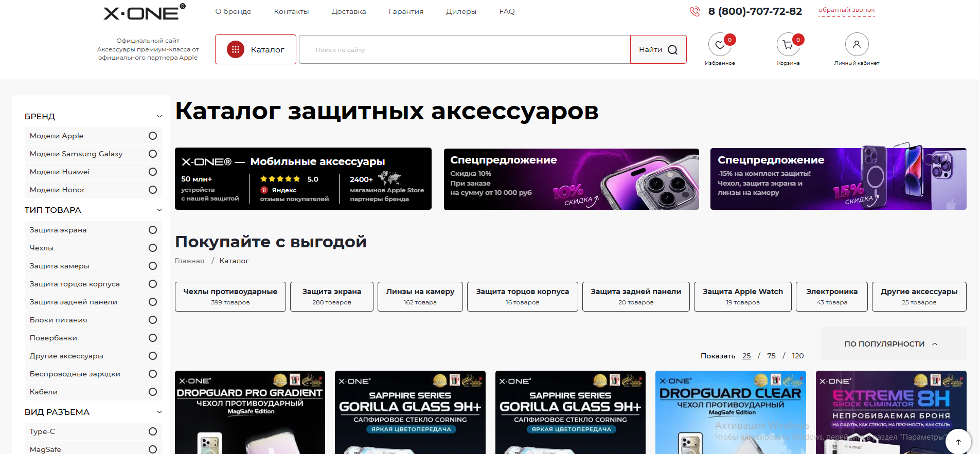Open the red Каталог grid icon

(x=236, y=49)
